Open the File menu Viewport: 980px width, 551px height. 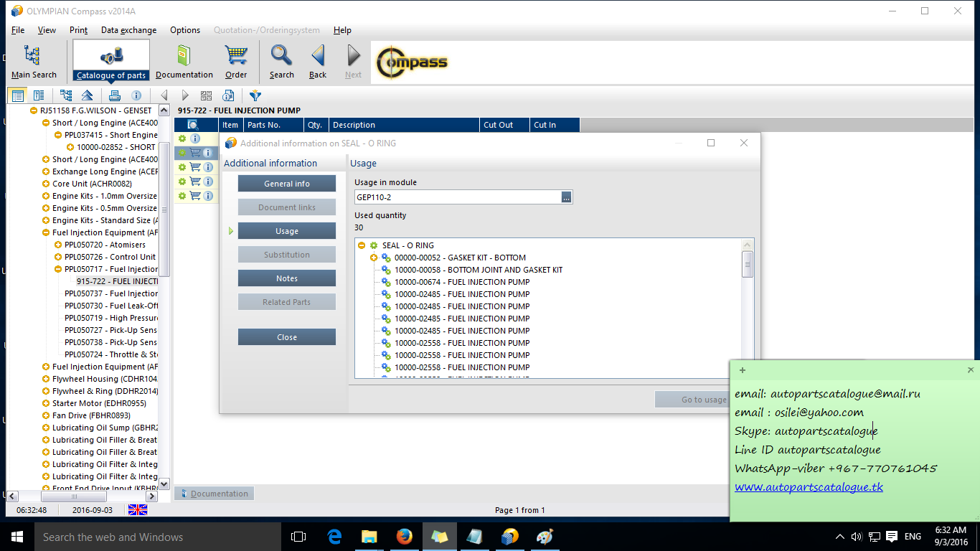click(x=18, y=30)
